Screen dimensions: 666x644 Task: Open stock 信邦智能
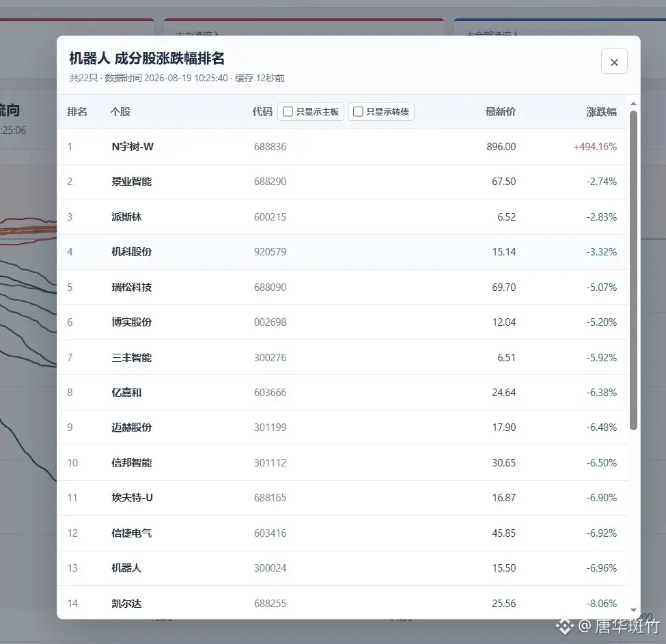click(132, 463)
